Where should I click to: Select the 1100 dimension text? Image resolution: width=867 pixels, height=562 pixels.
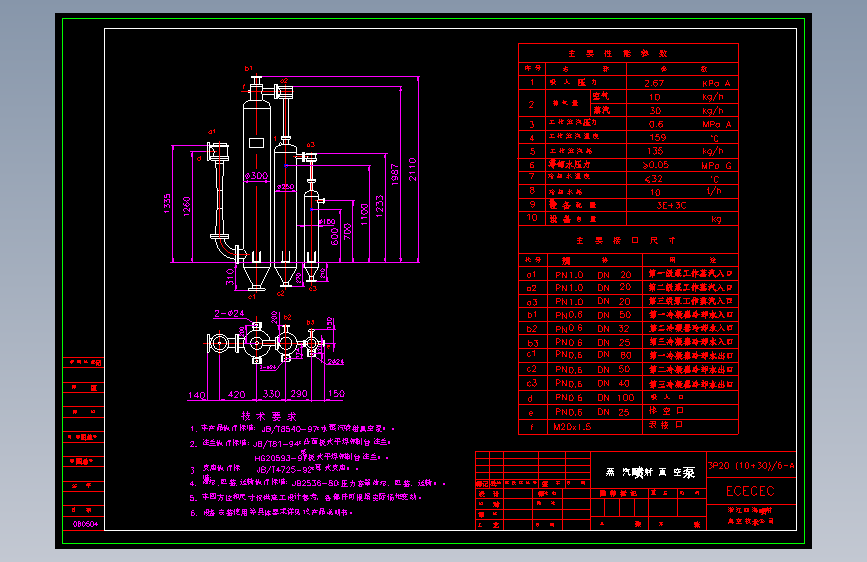point(364,214)
